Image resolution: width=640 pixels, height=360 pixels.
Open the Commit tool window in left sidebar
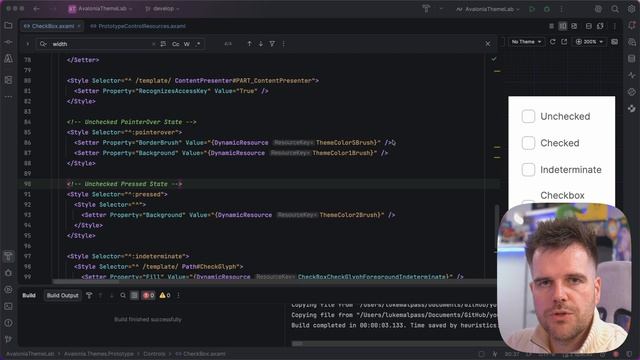coord(8,42)
